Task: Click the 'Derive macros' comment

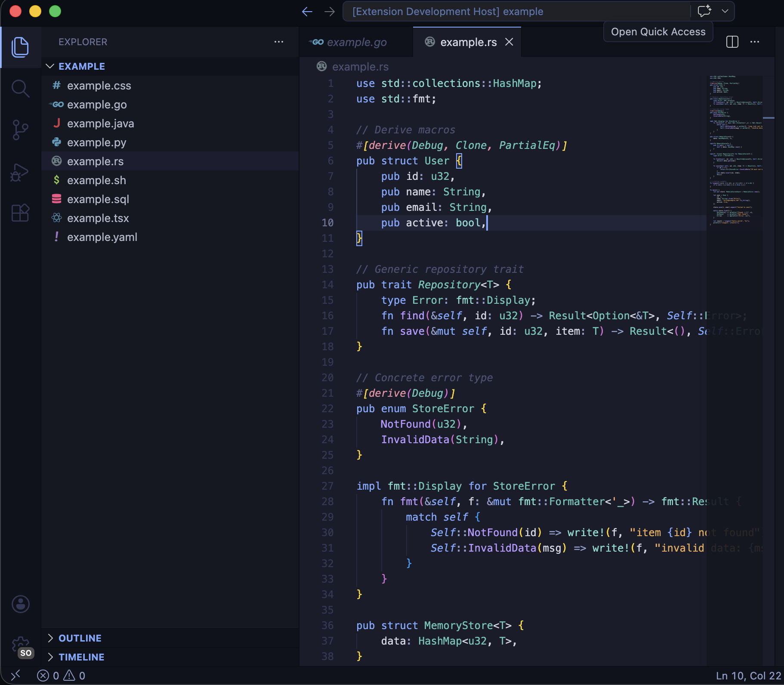Action: click(406, 130)
